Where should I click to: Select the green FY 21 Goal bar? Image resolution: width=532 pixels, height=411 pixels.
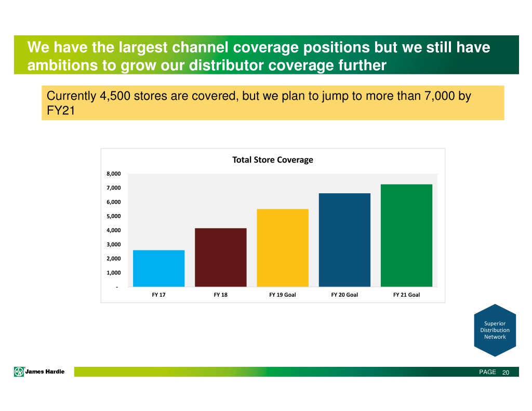(x=406, y=235)
